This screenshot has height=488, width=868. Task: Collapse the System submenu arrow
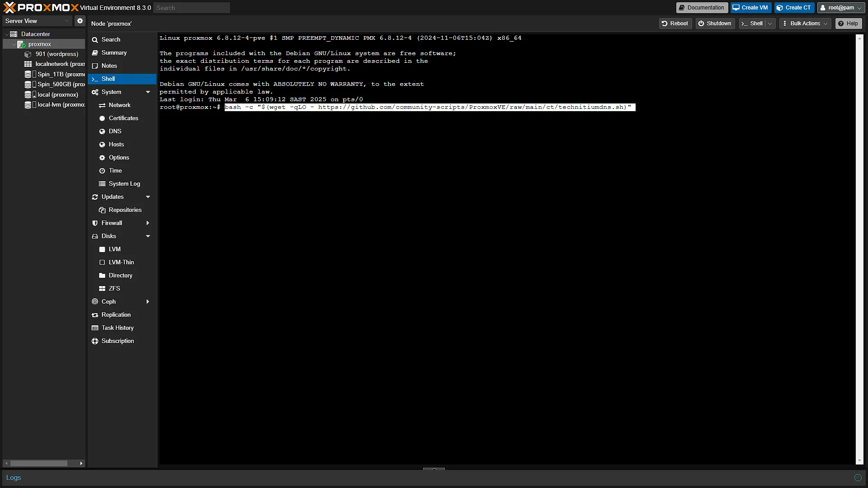click(x=148, y=92)
